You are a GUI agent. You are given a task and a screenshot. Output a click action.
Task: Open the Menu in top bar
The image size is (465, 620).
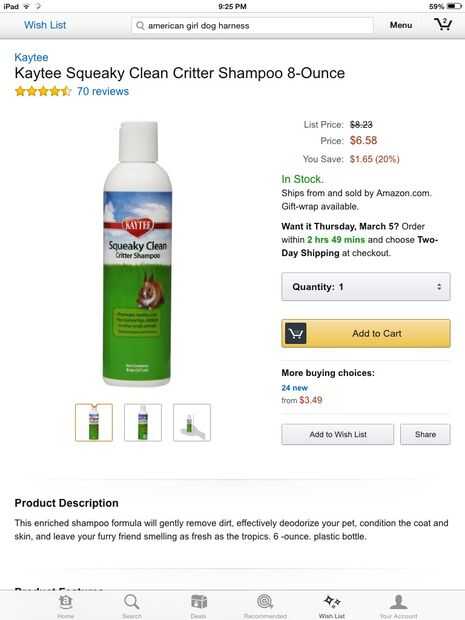point(401,25)
